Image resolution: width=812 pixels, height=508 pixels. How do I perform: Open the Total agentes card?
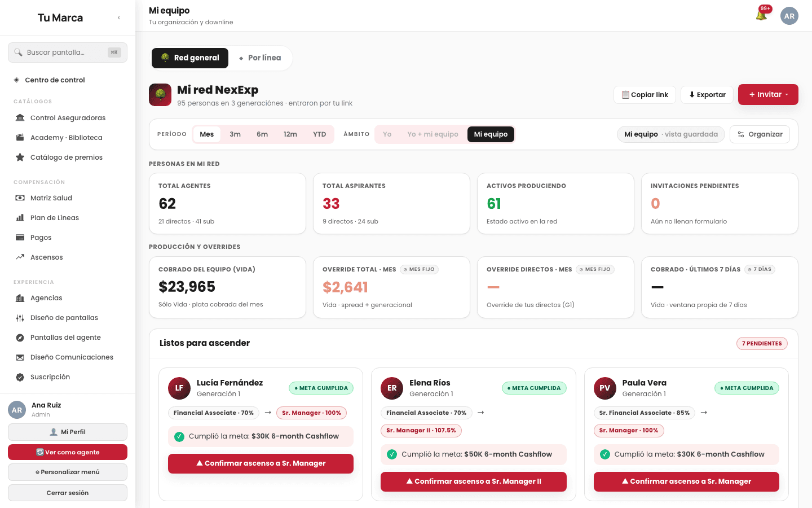coord(227,203)
